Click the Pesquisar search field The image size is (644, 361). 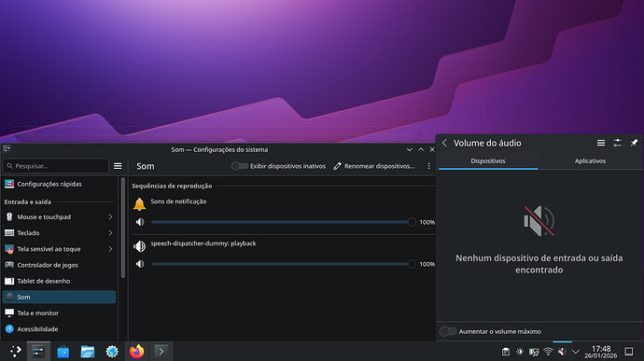coord(56,166)
